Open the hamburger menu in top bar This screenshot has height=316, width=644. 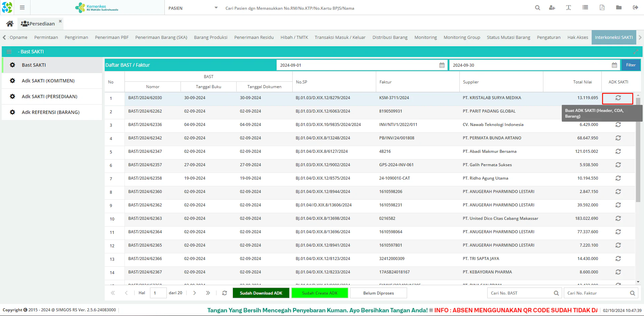[22, 7]
